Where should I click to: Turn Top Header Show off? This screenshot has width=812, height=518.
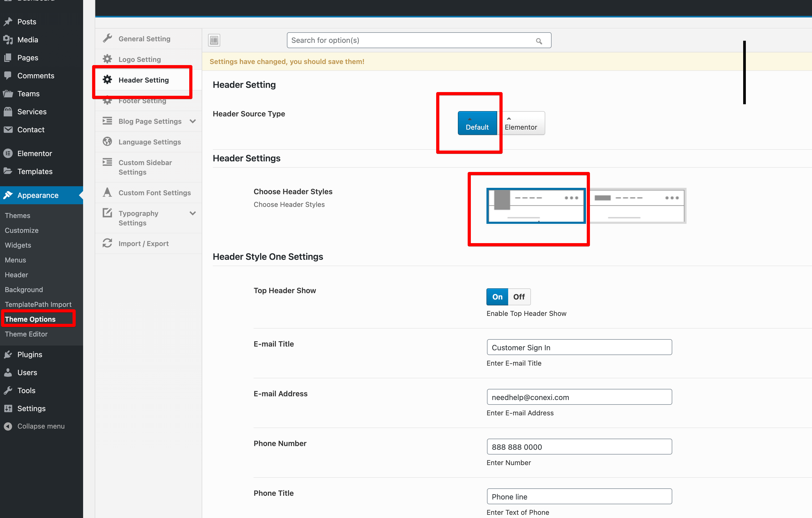pos(519,297)
